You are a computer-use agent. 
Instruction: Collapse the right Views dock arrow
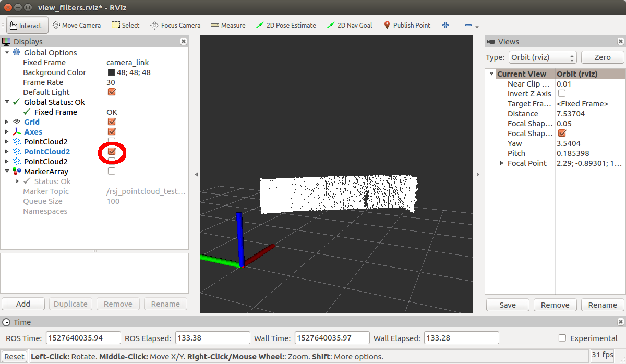point(479,175)
